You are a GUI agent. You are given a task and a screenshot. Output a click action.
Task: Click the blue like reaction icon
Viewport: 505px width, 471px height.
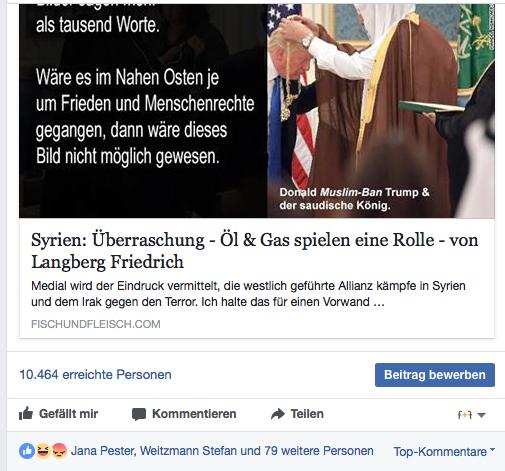tap(27, 451)
